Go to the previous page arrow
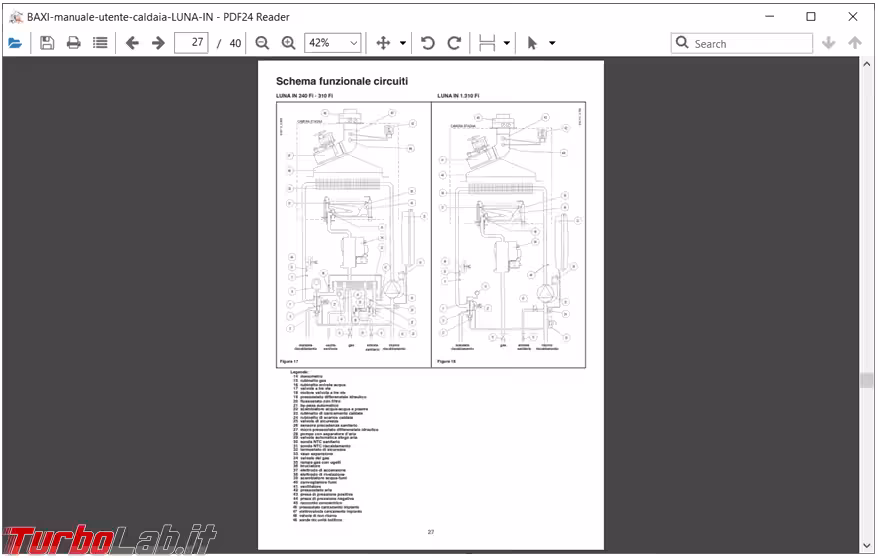This screenshot has height=558, width=878. point(132,43)
